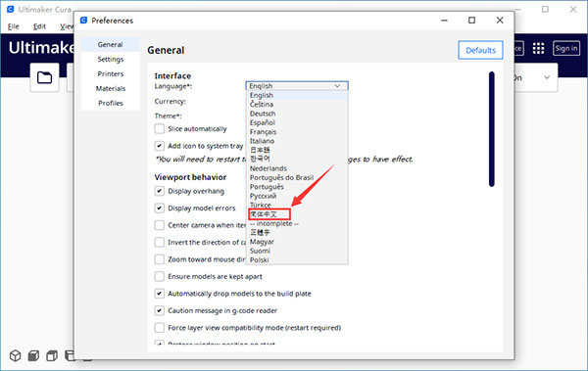Select the top view cube icon
588x371 pixels.
click(x=52, y=355)
